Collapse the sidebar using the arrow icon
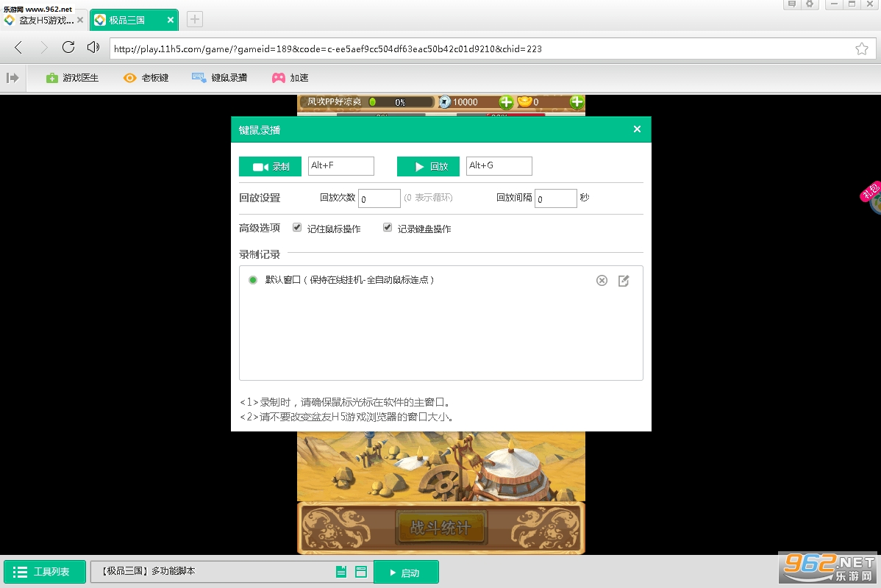Viewport: 881px width, 588px height. tap(13, 77)
